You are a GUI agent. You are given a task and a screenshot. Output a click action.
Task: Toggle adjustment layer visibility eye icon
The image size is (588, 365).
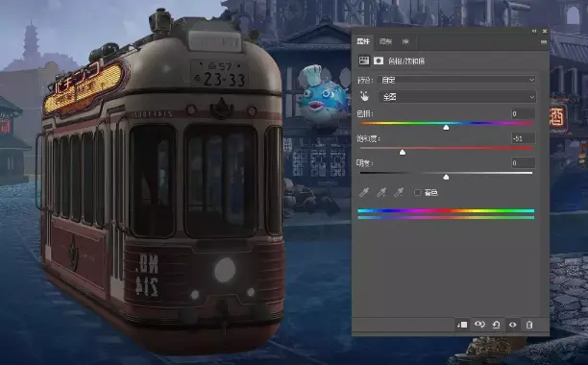click(513, 325)
